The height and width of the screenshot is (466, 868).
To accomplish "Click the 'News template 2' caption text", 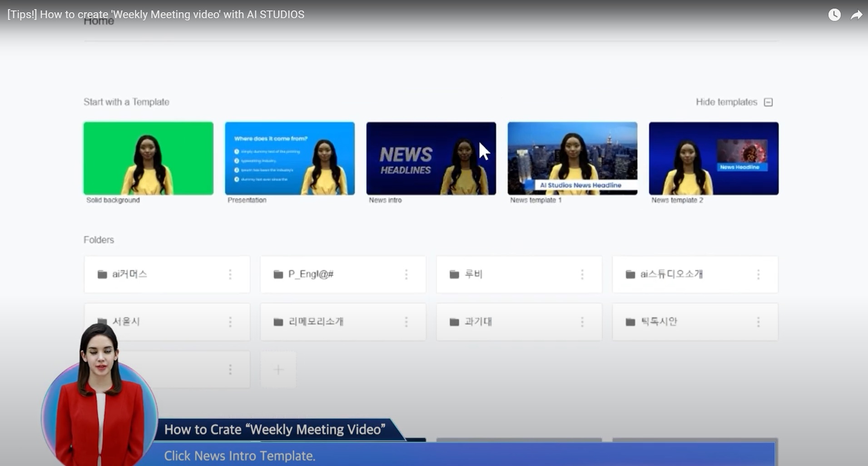I will point(677,200).
